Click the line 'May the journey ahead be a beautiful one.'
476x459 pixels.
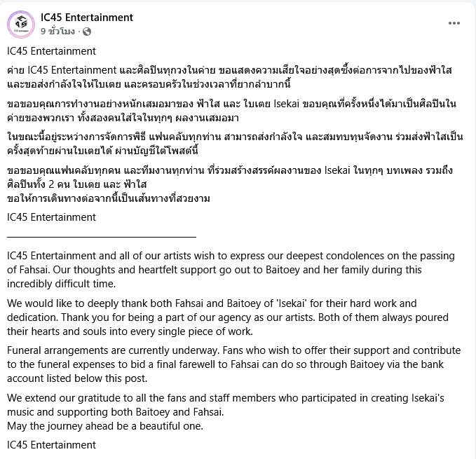pos(105,426)
